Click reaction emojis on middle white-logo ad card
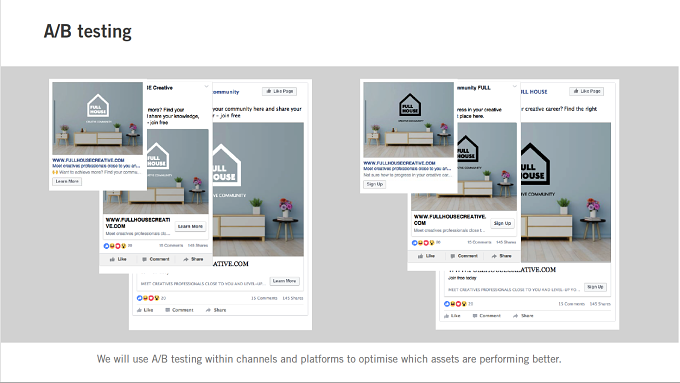This screenshot has height=383, width=680. (x=115, y=246)
